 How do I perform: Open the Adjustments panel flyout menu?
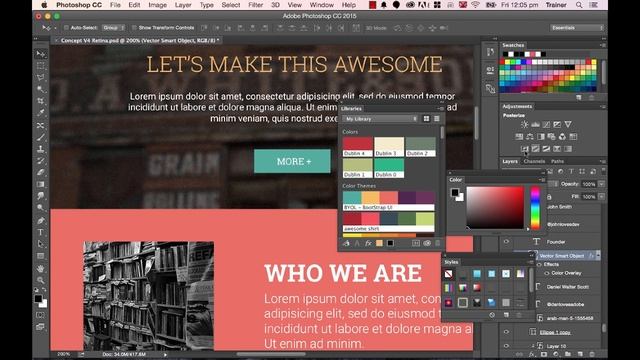[x=603, y=106]
